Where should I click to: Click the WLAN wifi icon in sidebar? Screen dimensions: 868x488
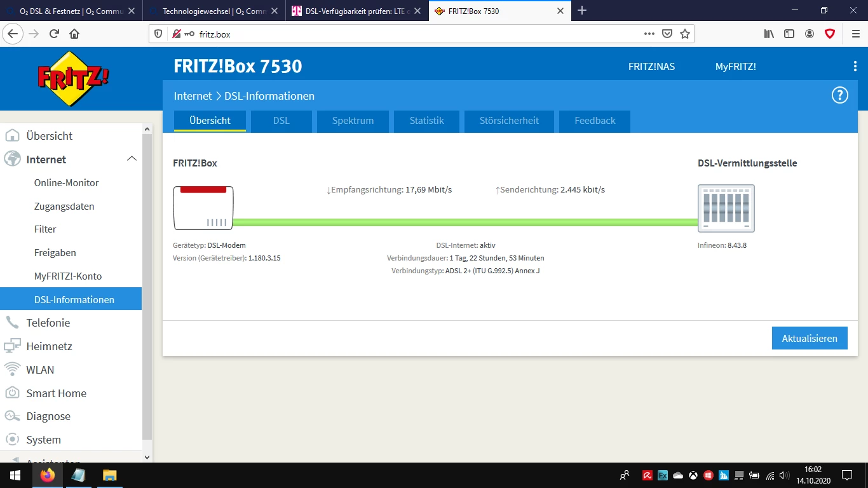coord(12,370)
